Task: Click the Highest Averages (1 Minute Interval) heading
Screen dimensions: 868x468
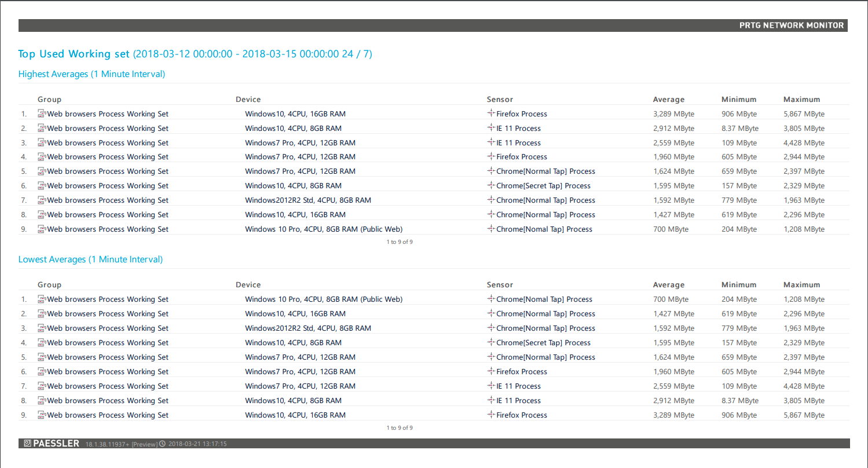Action: click(x=91, y=74)
